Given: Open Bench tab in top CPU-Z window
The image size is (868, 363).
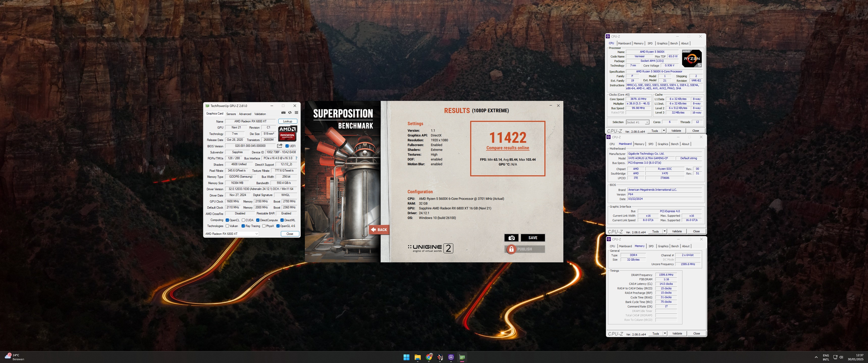Looking at the screenshot, I should pos(674,43).
